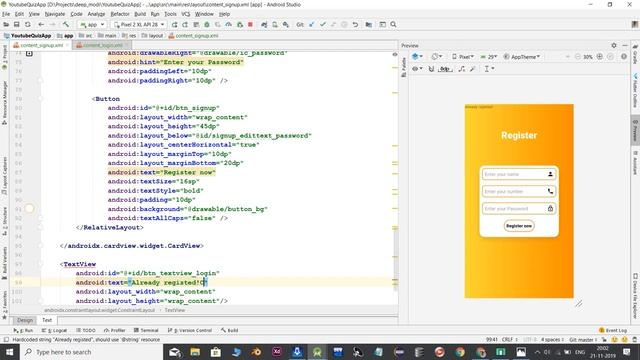The image size is (640, 360).
Task: Click layout folder breadcrumb
Action: click(x=152, y=36)
